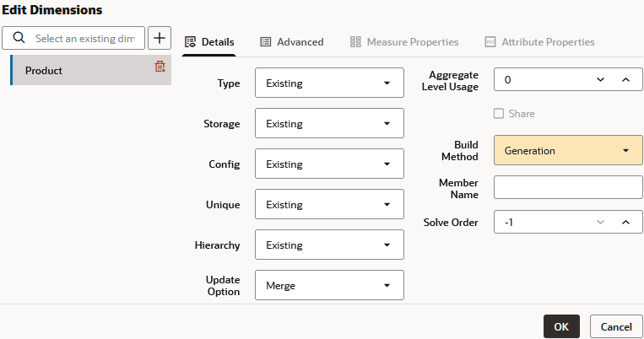Viewport: 644px width, 339px height.
Task: Decrease Aggregate Level Usage down arrow
Action: point(601,79)
